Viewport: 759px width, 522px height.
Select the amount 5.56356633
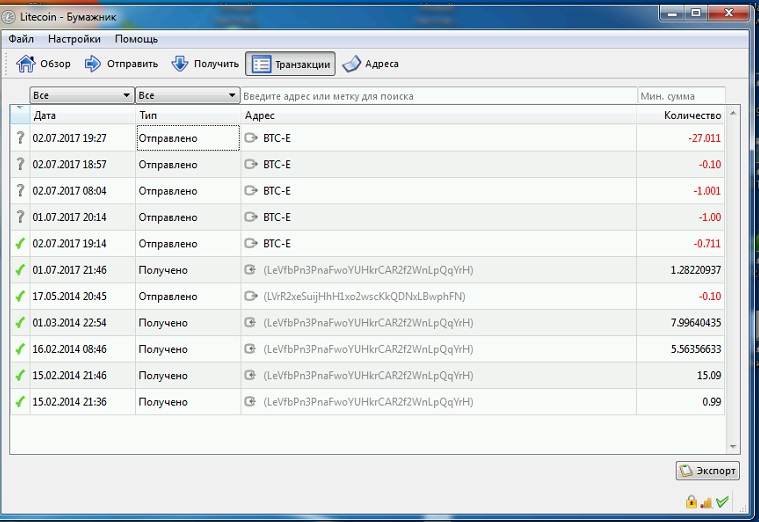pyautogui.click(x=696, y=349)
